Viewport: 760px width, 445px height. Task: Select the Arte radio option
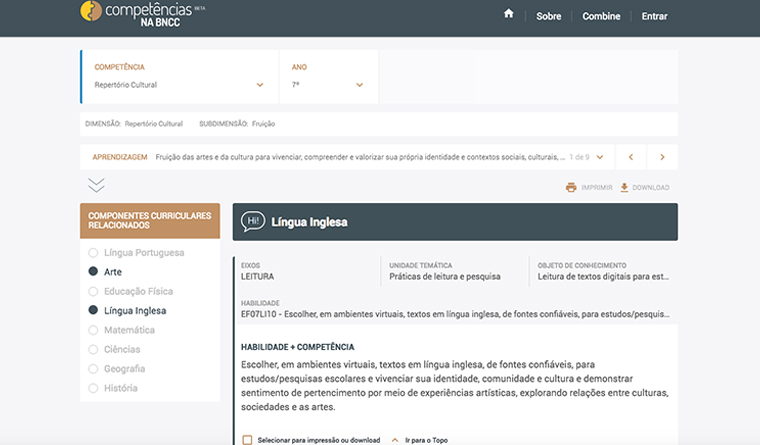(93, 271)
